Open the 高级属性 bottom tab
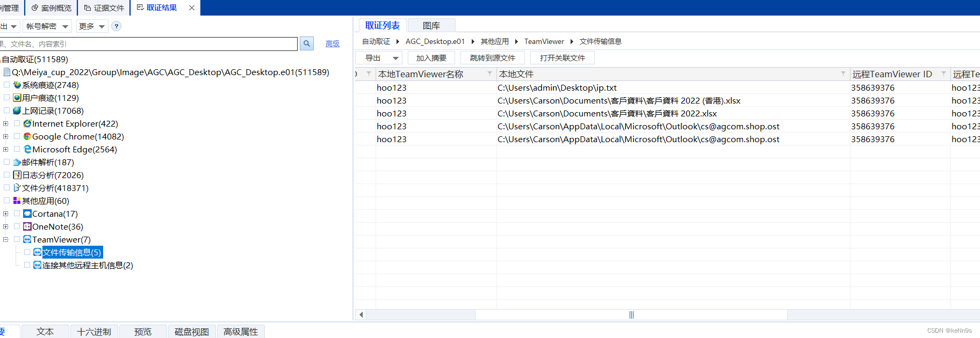 tap(241, 332)
